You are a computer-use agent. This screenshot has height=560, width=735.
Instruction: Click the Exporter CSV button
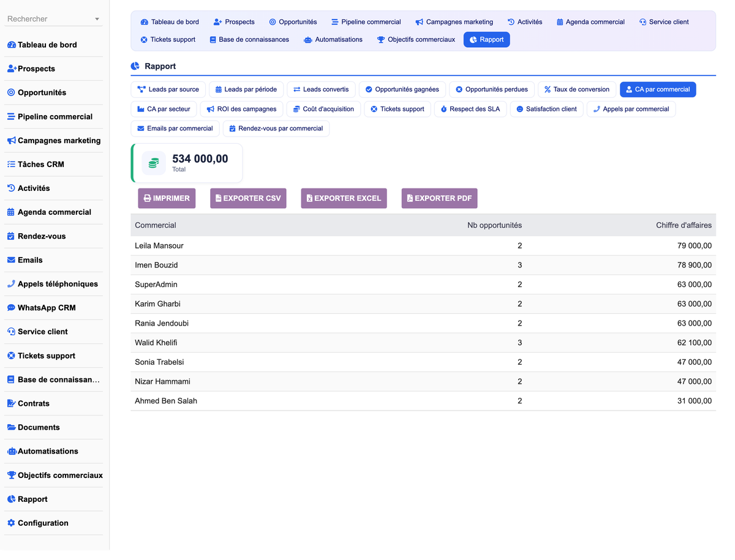click(248, 198)
